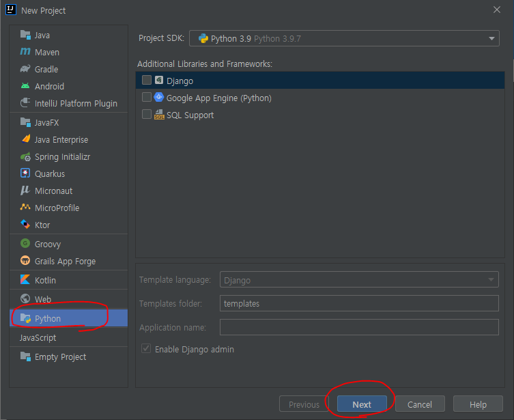Close the New Project dialog
Image resolution: width=514 pixels, height=420 pixels.
coord(497,10)
